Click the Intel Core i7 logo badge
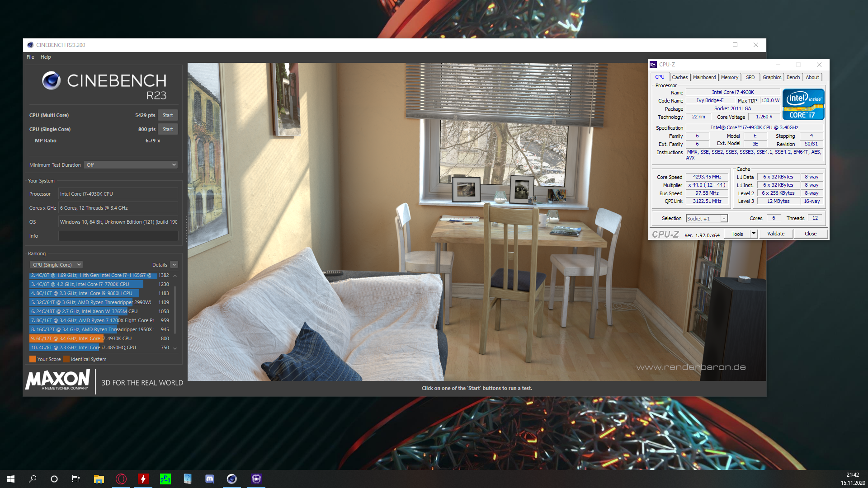Image resolution: width=868 pixels, height=488 pixels. click(803, 104)
